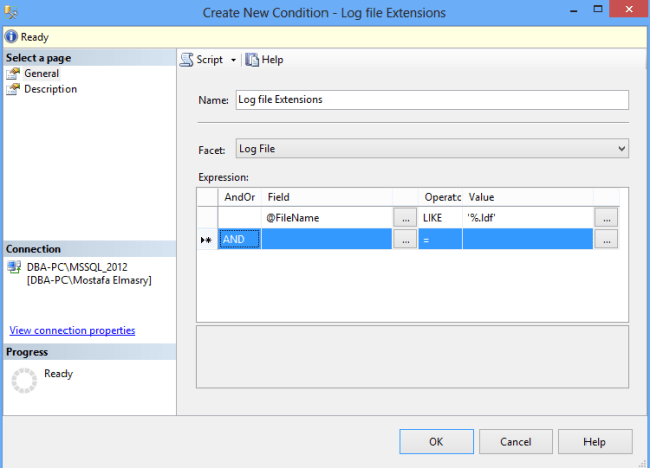Open View connection properties link
Screen dimensions: 650x468
point(72,330)
